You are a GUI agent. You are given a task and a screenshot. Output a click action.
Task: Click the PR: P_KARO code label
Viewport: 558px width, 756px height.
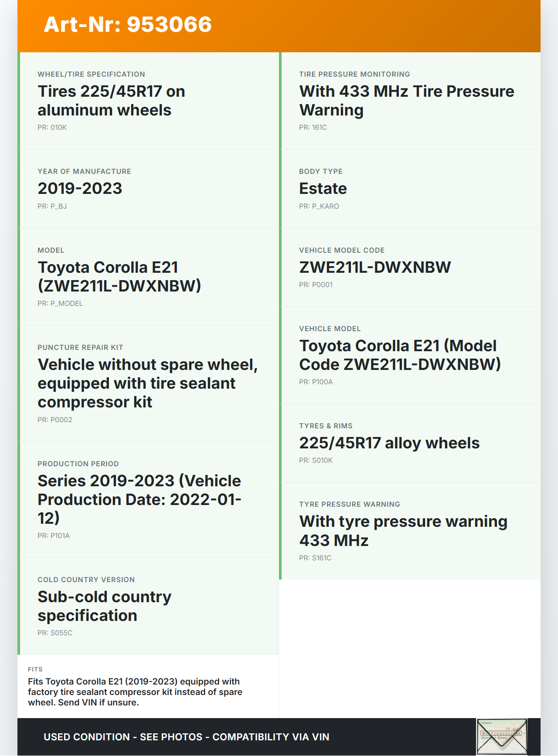pos(319,207)
